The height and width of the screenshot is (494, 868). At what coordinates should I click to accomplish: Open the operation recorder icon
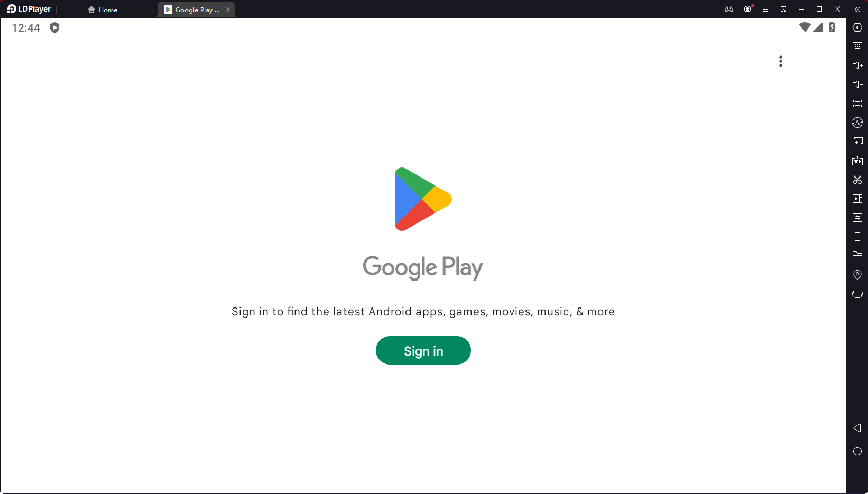pos(857,123)
